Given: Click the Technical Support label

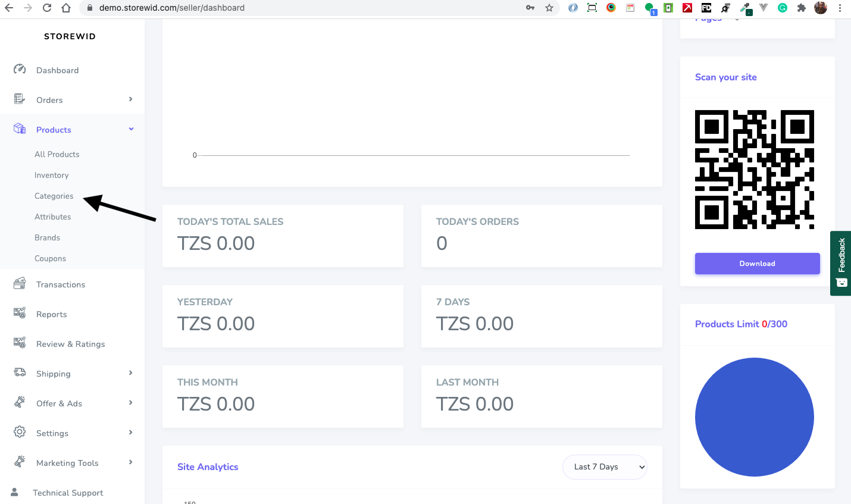Looking at the screenshot, I should pos(68,493).
